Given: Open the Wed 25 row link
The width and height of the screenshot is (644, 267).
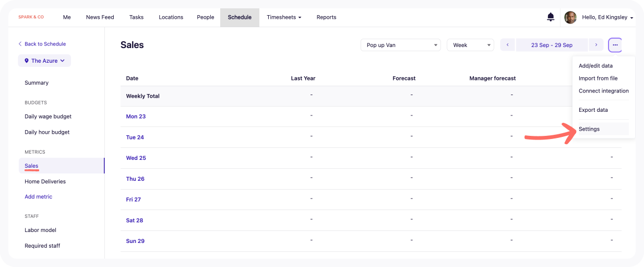Looking at the screenshot, I should coord(136,158).
